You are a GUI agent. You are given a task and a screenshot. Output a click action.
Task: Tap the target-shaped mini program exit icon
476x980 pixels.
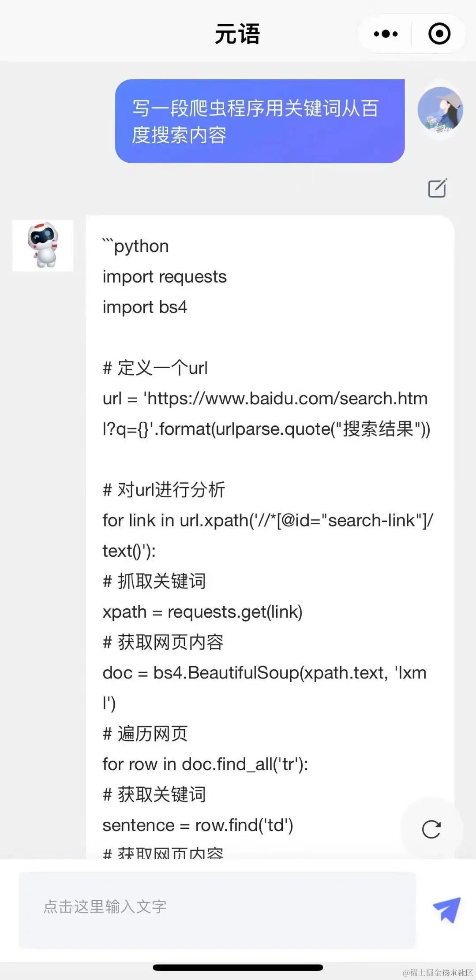pos(439,34)
